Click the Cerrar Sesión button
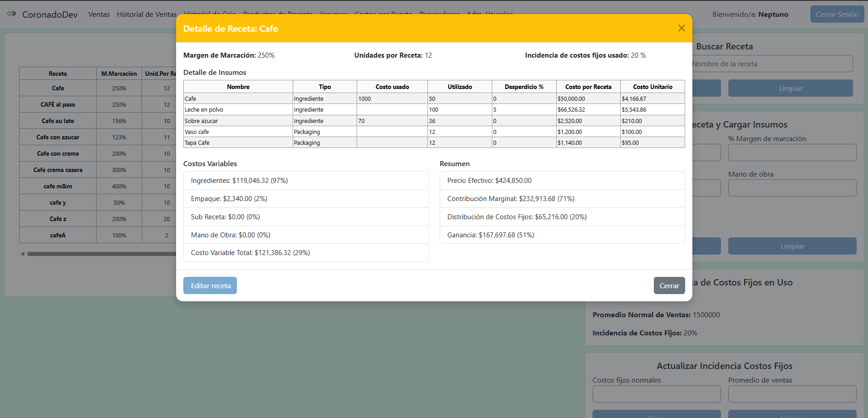This screenshot has height=418, width=868. (x=837, y=15)
